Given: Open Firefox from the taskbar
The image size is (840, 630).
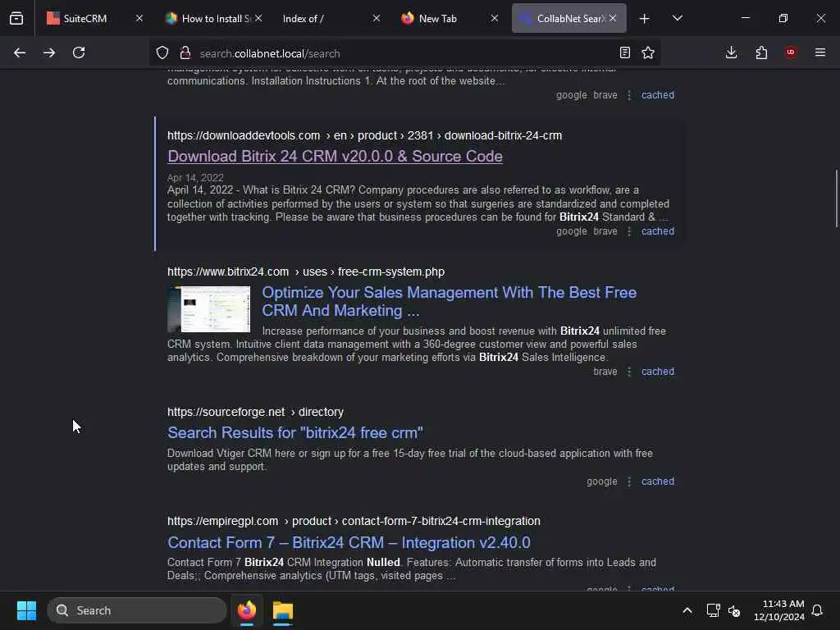Looking at the screenshot, I should coord(247,610).
